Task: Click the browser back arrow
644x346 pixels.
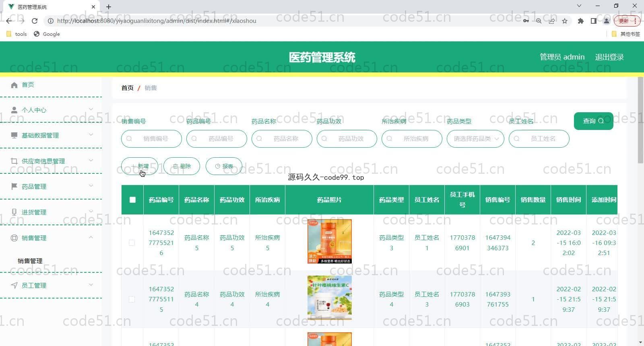Action: [9, 21]
